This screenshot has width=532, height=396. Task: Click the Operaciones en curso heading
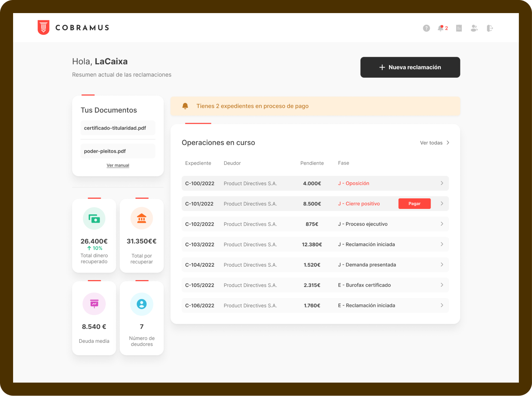[219, 143]
